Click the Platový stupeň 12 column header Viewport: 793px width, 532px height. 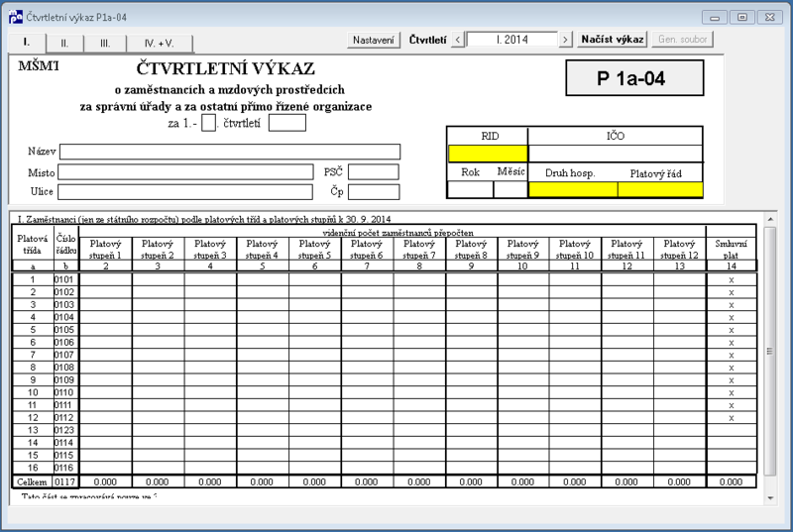point(679,249)
